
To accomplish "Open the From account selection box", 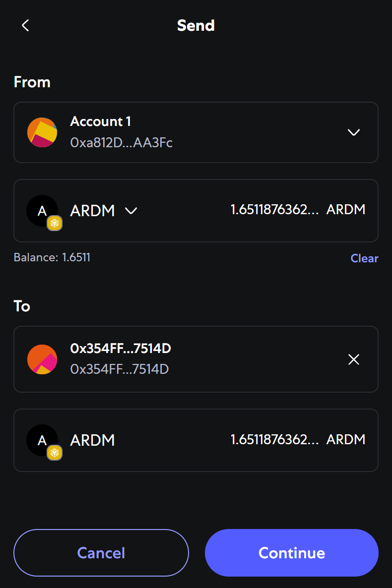I will [x=196, y=132].
